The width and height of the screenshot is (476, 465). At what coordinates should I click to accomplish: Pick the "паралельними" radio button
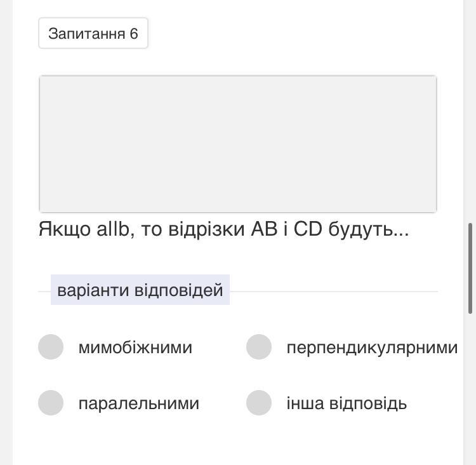click(51, 403)
